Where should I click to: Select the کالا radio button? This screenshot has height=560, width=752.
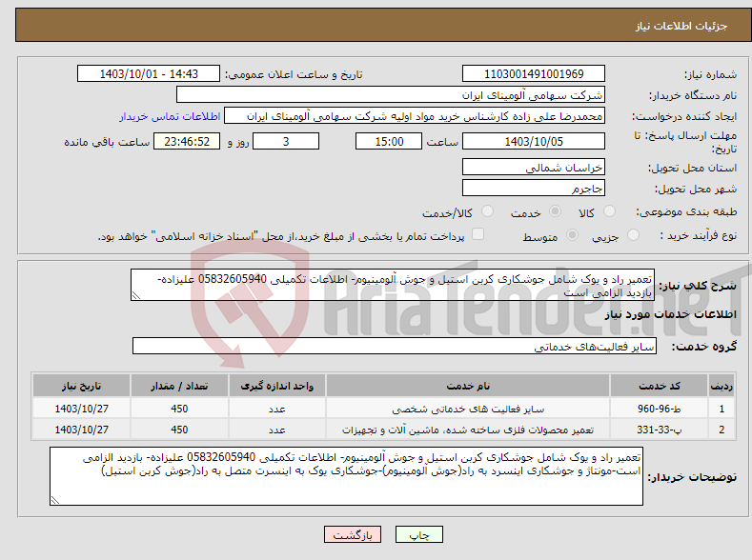pyautogui.click(x=609, y=211)
